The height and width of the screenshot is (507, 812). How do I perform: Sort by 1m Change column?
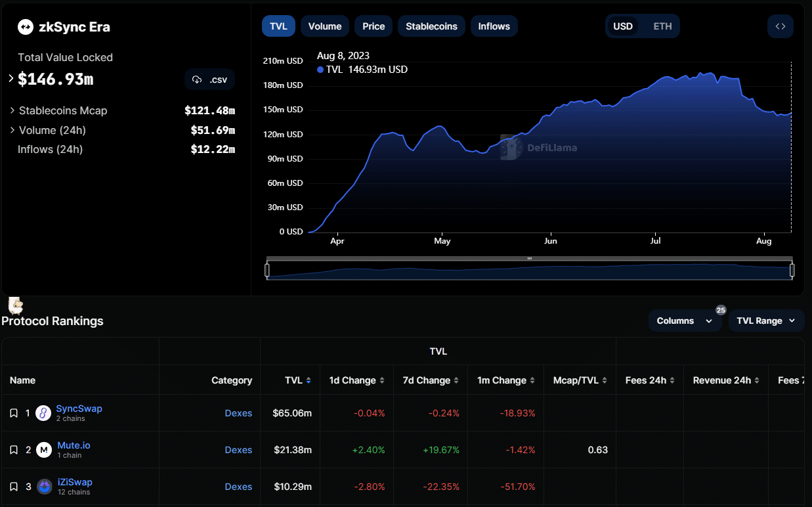(532, 380)
